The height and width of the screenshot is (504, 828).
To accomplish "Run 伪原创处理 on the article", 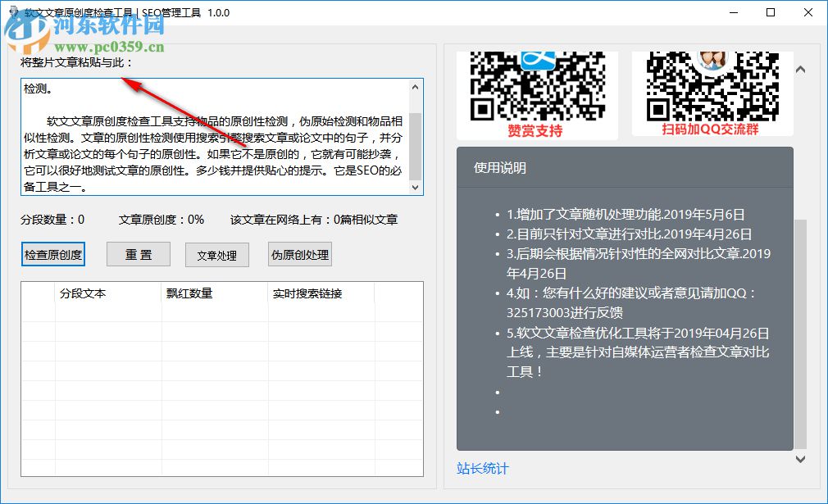I will [x=300, y=254].
